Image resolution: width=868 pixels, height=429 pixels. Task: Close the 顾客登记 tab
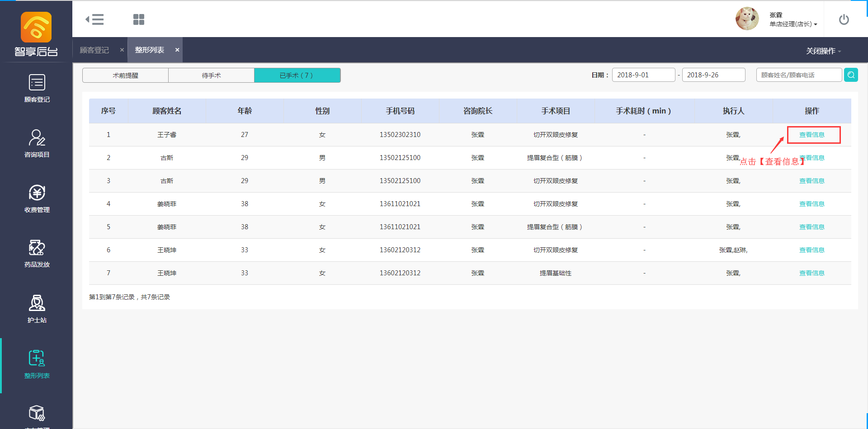[122, 50]
